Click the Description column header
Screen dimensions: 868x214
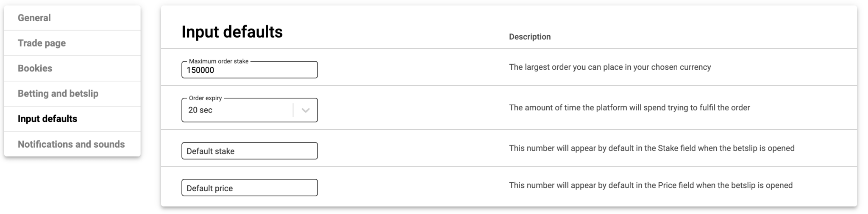[x=530, y=37]
